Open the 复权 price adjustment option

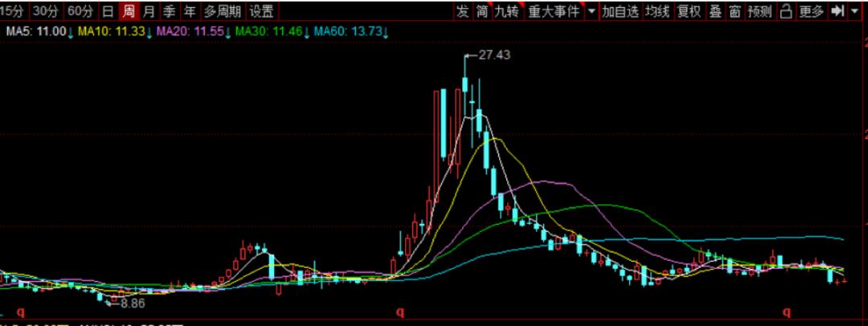click(690, 11)
